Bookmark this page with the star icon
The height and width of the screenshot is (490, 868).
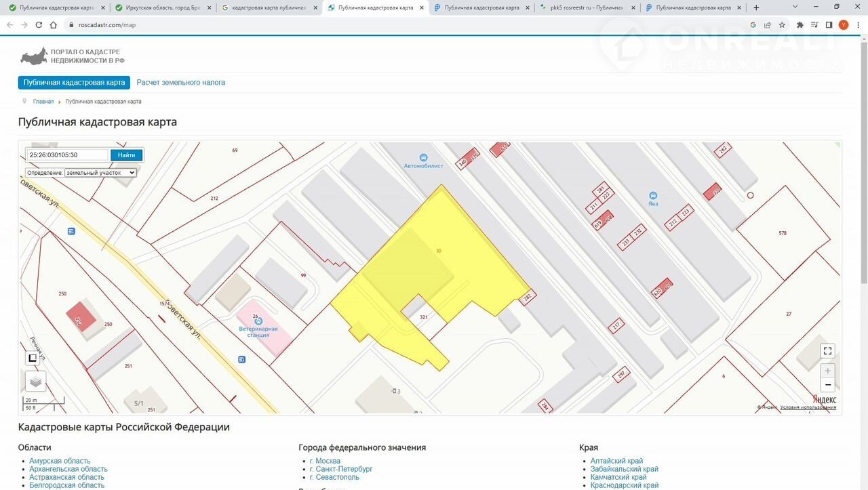tap(782, 24)
